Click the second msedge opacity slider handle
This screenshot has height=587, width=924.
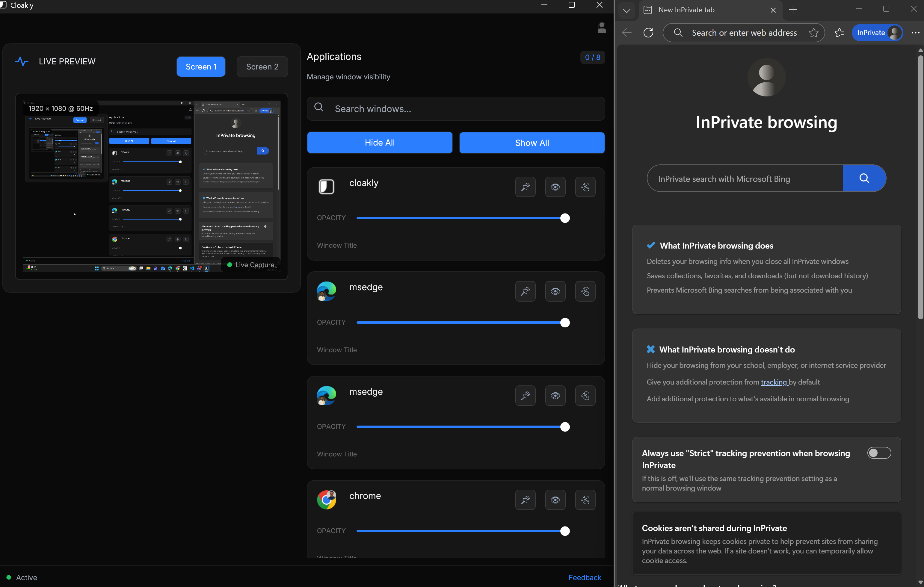click(564, 427)
